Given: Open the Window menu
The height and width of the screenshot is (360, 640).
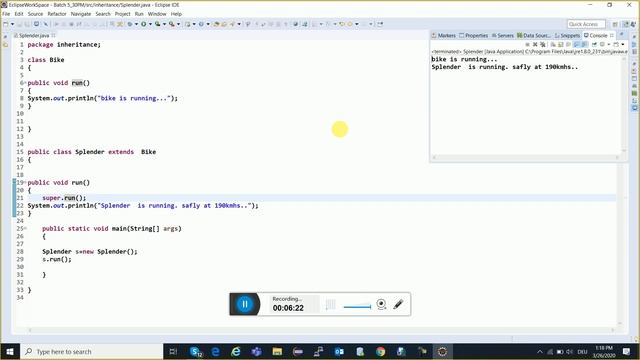Looking at the screenshot, I should [x=157, y=14].
